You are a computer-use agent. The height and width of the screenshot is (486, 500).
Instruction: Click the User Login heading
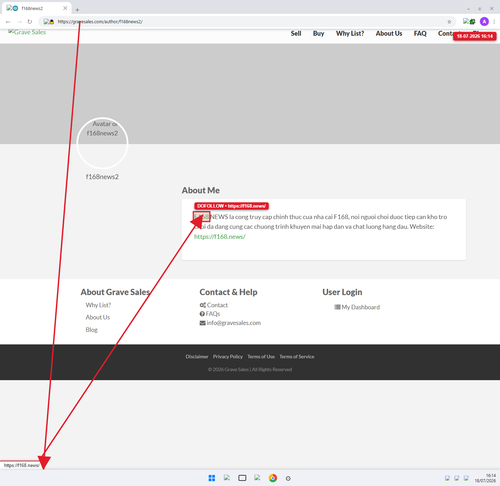click(342, 292)
